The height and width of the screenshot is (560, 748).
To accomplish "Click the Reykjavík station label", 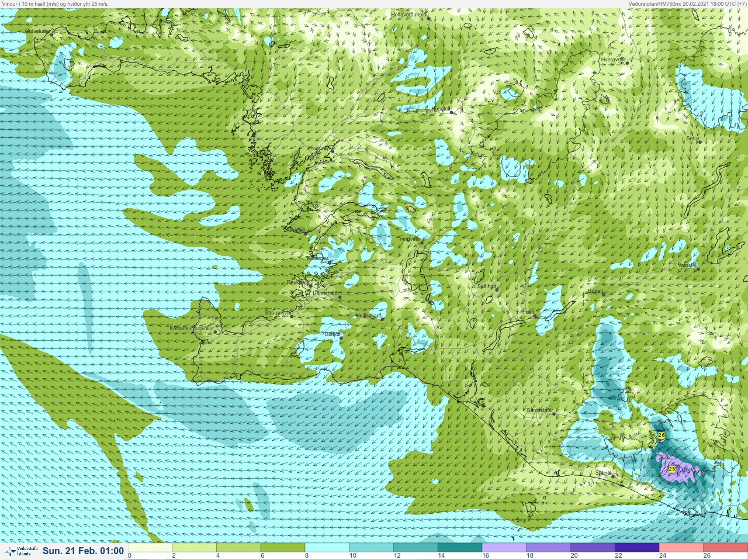I will (297, 282).
